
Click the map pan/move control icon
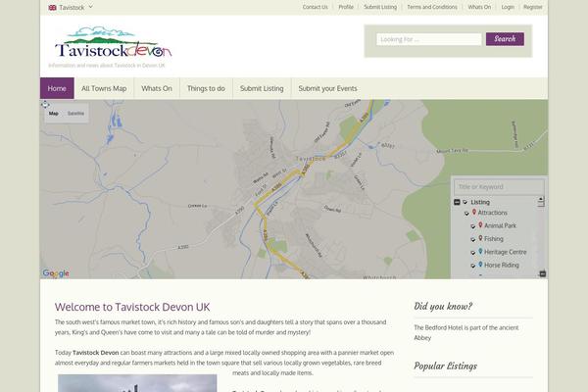pos(45,104)
